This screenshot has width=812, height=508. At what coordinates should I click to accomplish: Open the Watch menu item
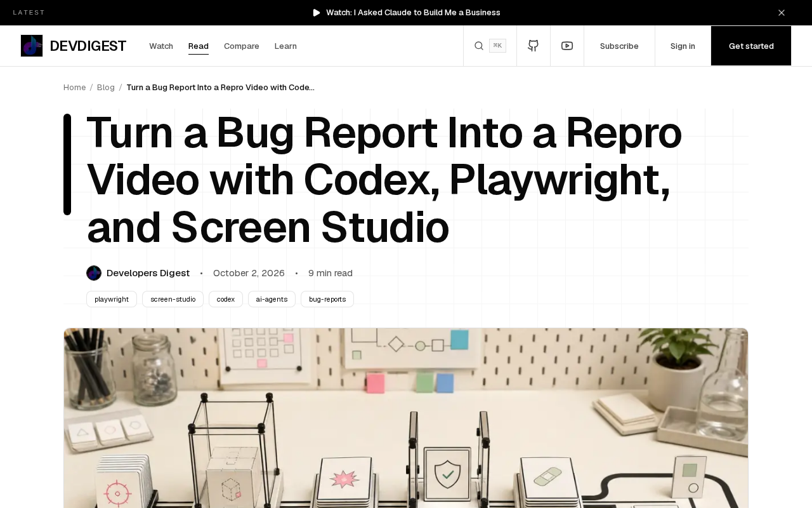(x=161, y=46)
